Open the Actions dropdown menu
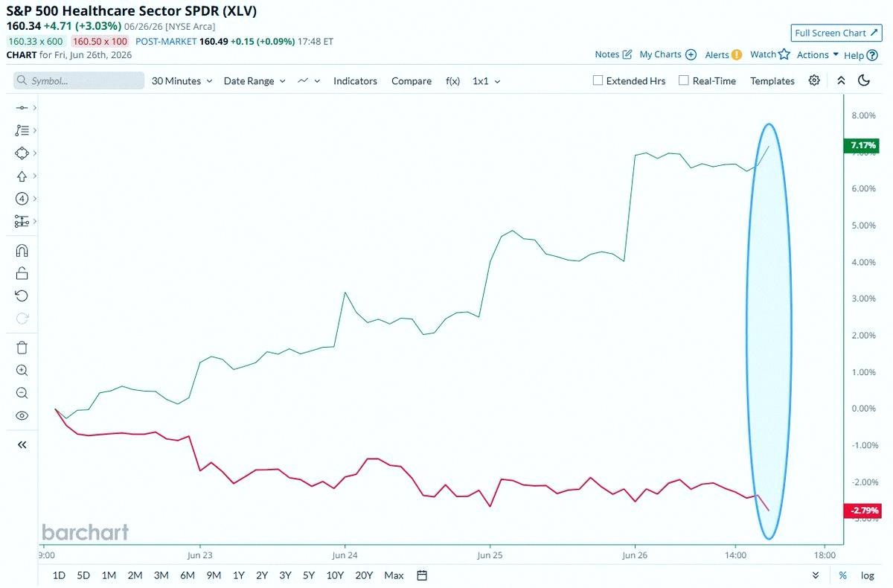893x588 pixels. coord(818,54)
